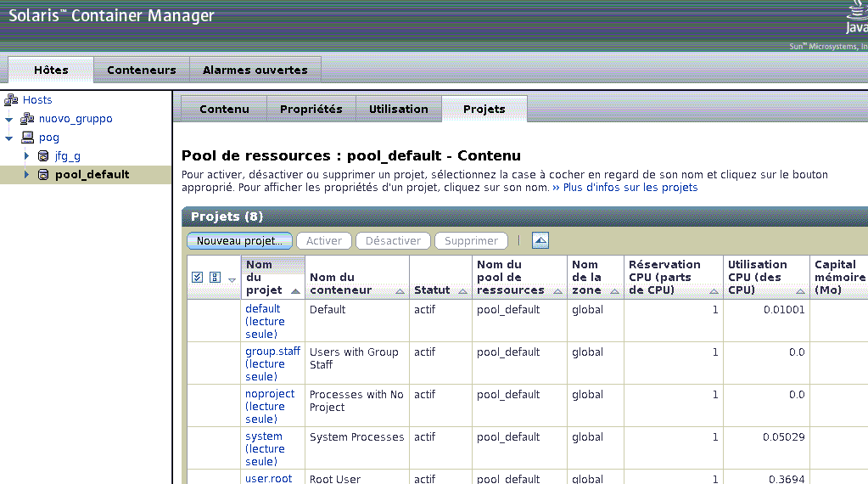
Task: Click the select-all checkmark icon in table header
Action: coord(197,278)
